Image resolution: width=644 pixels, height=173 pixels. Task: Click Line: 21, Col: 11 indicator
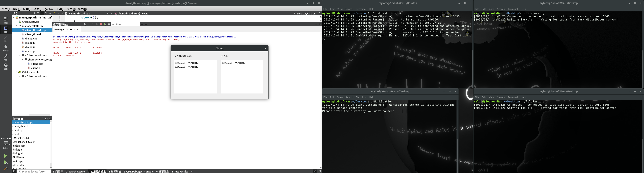306,13
